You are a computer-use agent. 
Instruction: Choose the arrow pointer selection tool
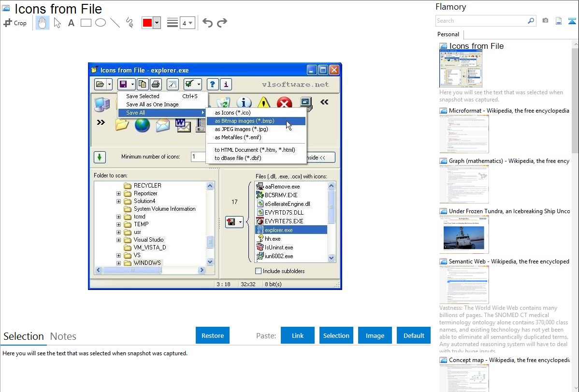[x=57, y=23]
